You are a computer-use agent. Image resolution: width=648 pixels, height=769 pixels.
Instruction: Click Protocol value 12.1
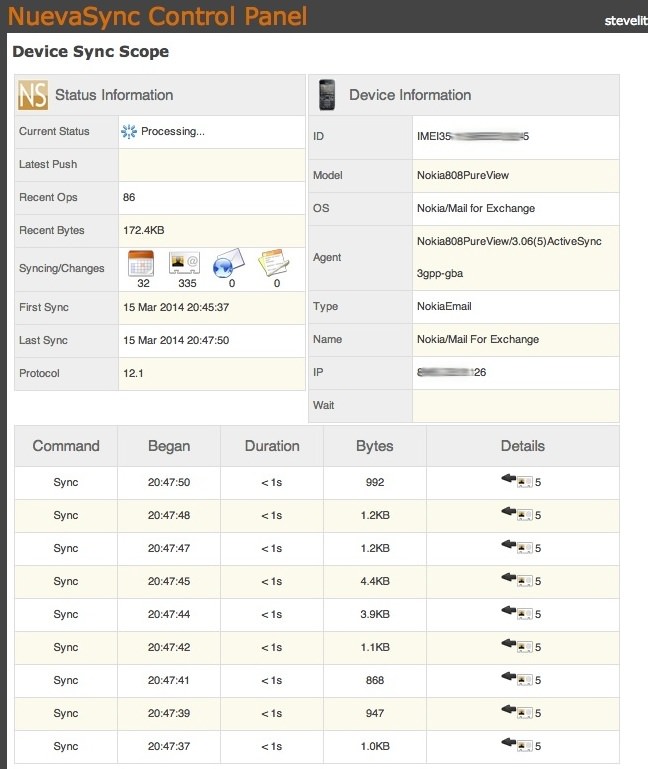(133, 373)
